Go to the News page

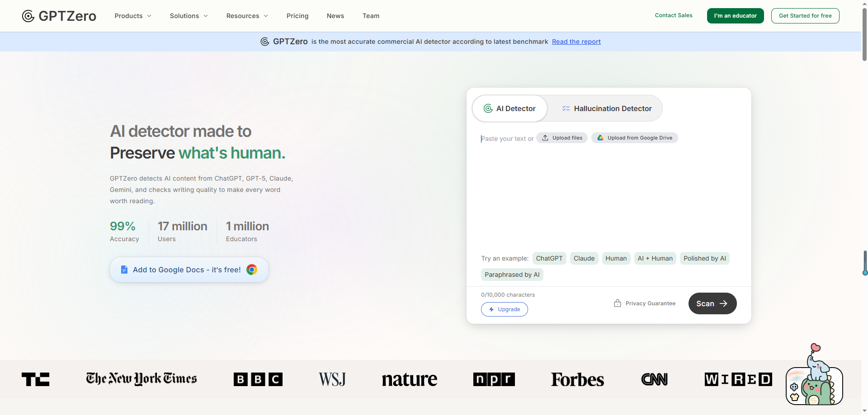tap(335, 16)
